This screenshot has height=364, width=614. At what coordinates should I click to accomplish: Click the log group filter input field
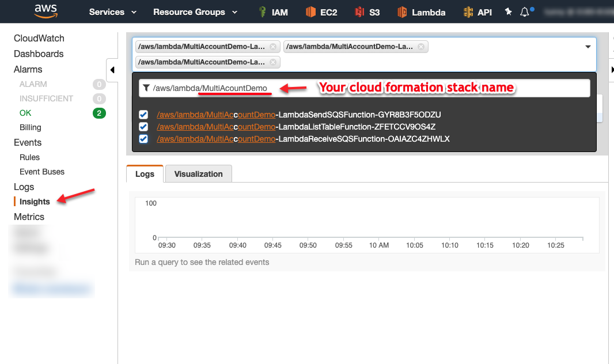point(364,88)
